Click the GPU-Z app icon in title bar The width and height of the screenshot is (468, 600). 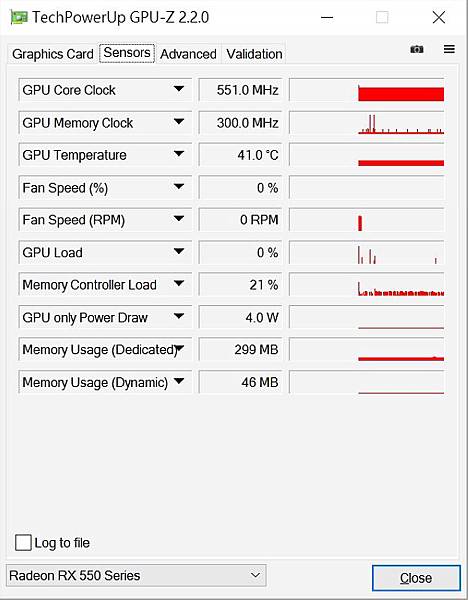pos(19,18)
